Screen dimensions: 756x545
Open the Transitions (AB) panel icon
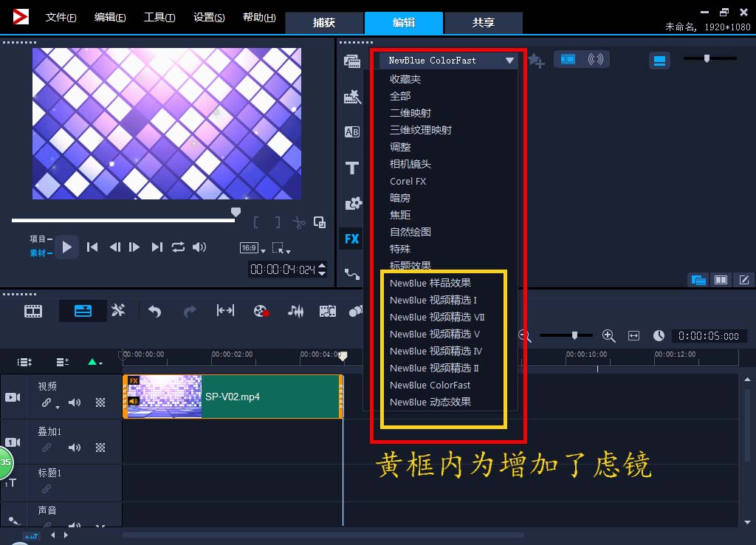coord(352,132)
